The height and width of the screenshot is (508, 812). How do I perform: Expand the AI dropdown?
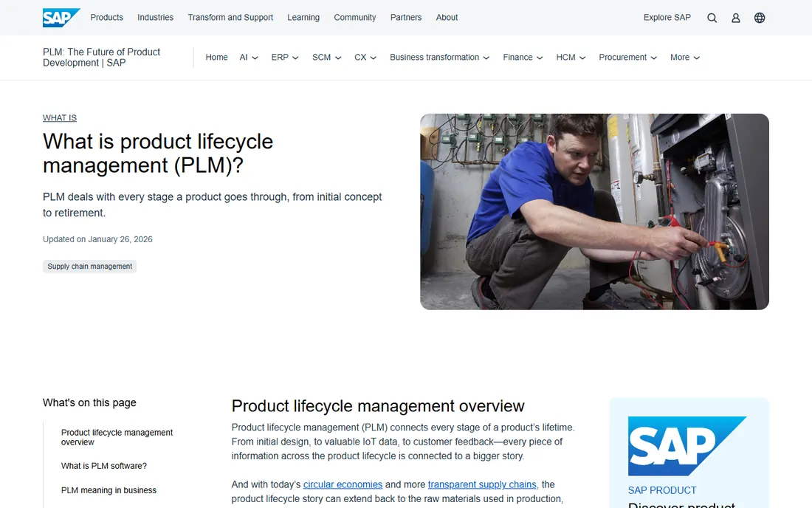point(249,57)
